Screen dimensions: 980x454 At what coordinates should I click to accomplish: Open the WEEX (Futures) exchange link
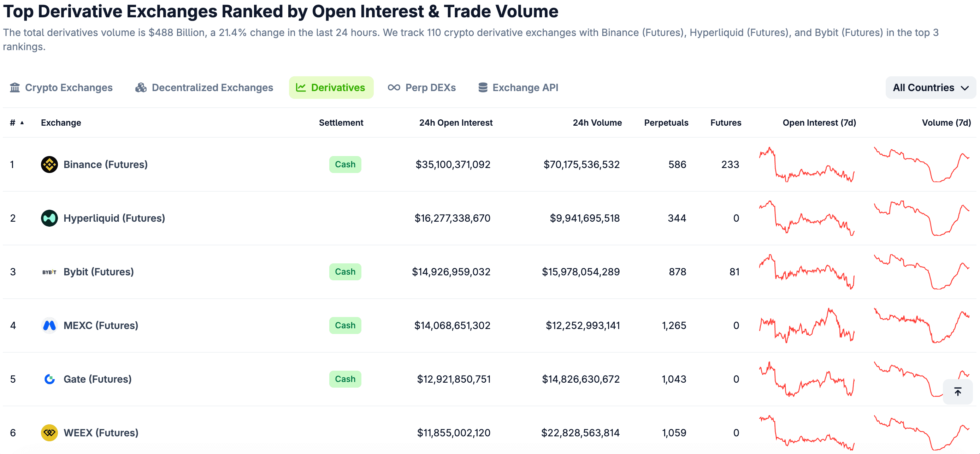pyautogui.click(x=101, y=433)
